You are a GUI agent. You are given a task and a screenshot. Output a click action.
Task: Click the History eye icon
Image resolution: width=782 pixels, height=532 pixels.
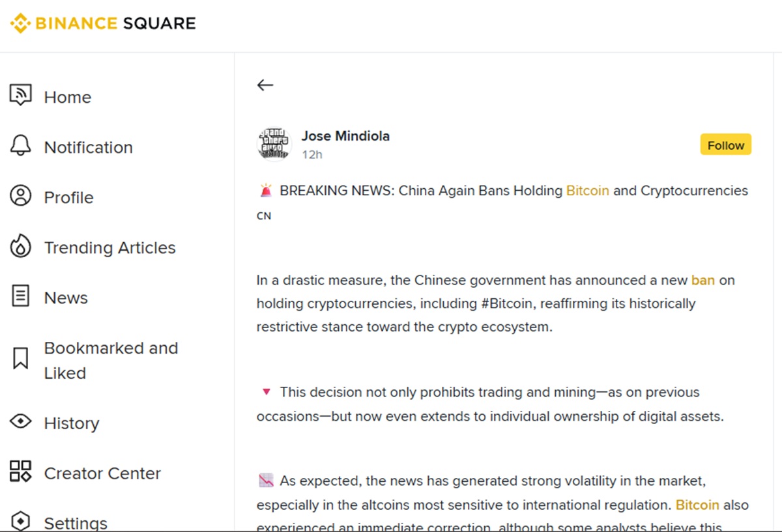(x=21, y=421)
